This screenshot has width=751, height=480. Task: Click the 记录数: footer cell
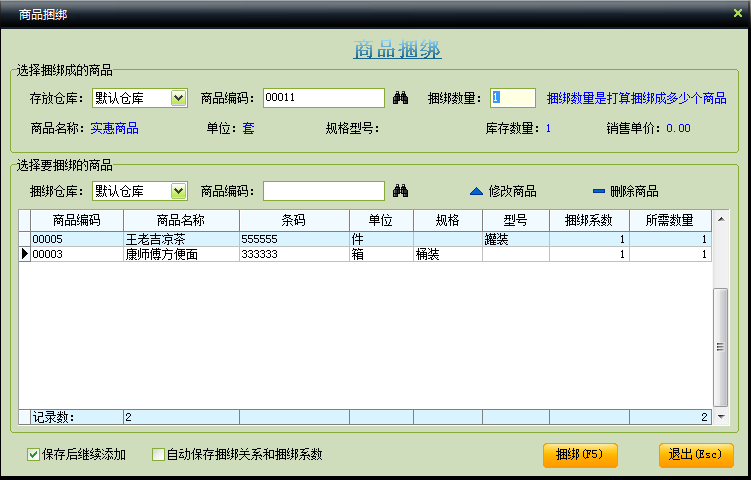tap(77, 417)
